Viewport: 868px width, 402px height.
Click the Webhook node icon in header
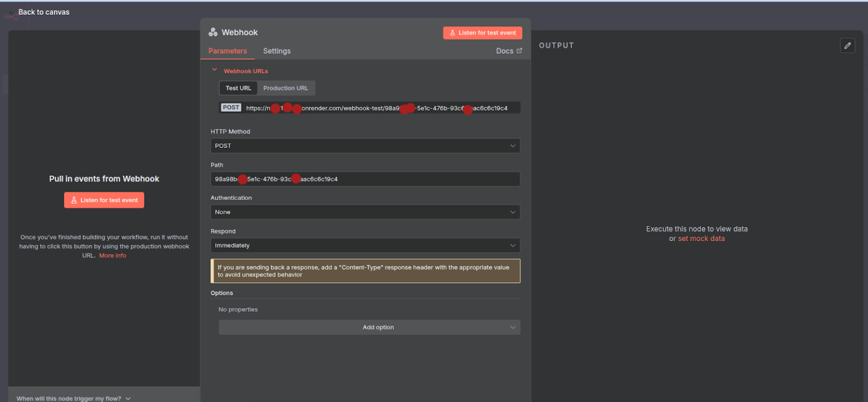(213, 32)
